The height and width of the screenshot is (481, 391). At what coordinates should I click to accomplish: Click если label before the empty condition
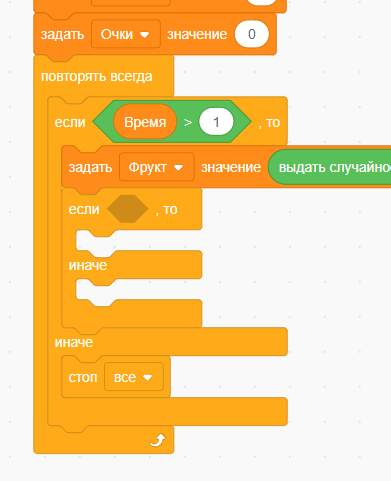point(84,209)
